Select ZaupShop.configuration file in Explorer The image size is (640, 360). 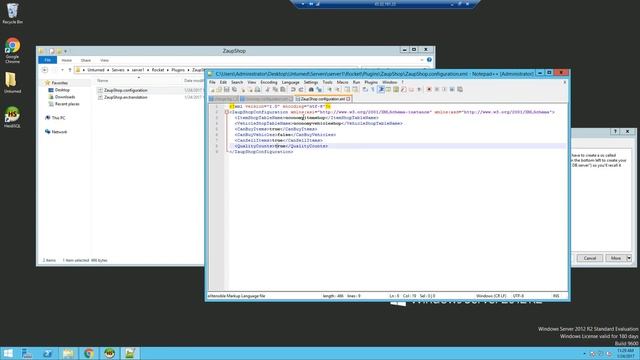[x=126, y=90]
